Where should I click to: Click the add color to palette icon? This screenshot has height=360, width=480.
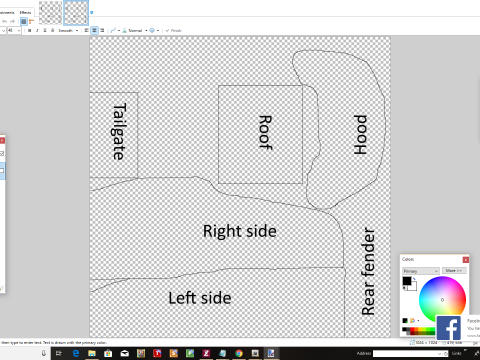pyautogui.click(x=405, y=321)
